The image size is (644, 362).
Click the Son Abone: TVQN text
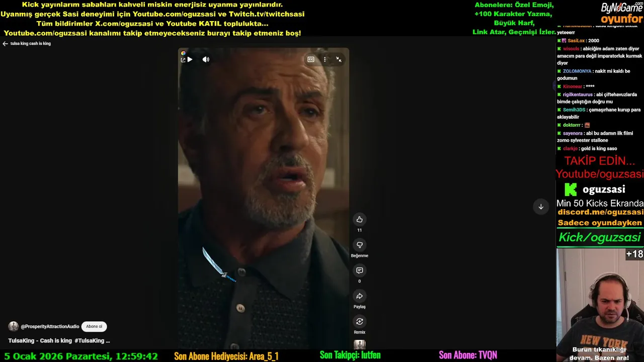point(468,355)
